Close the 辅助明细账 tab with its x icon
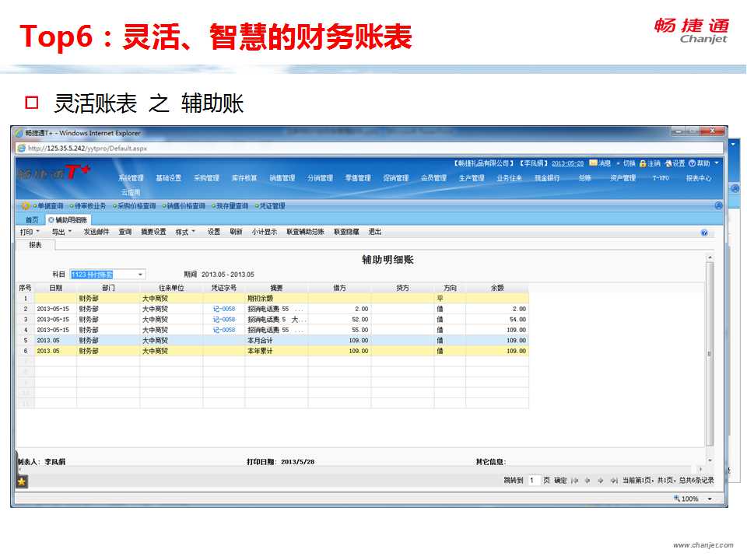 (51, 221)
